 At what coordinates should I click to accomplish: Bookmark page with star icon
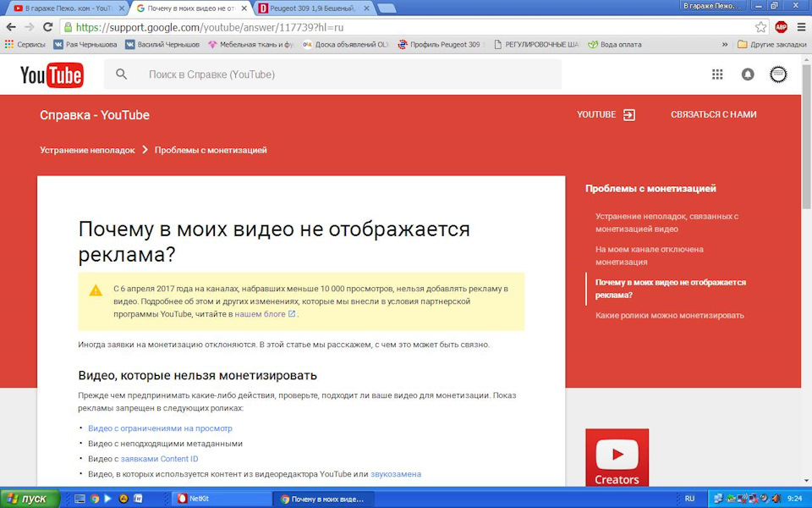[x=760, y=27]
